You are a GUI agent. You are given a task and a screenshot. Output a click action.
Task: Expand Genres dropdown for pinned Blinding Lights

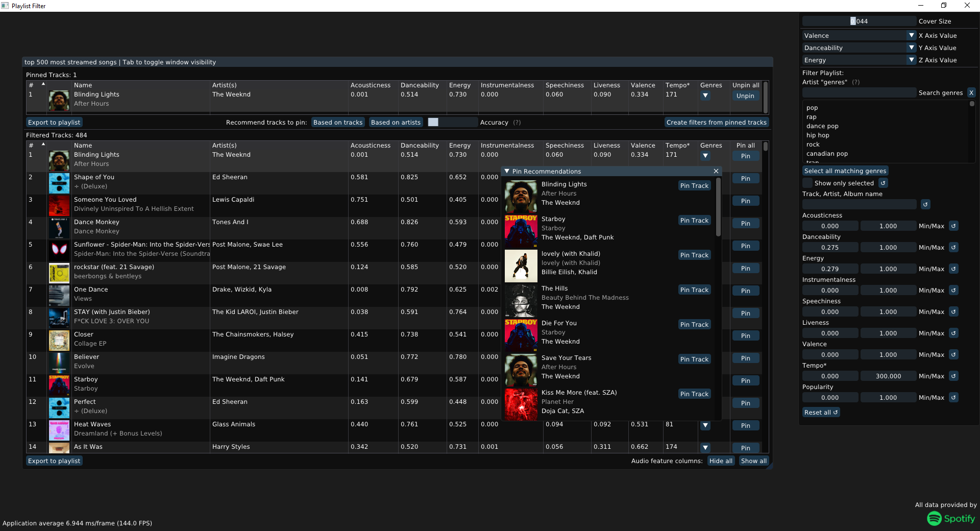coord(705,95)
